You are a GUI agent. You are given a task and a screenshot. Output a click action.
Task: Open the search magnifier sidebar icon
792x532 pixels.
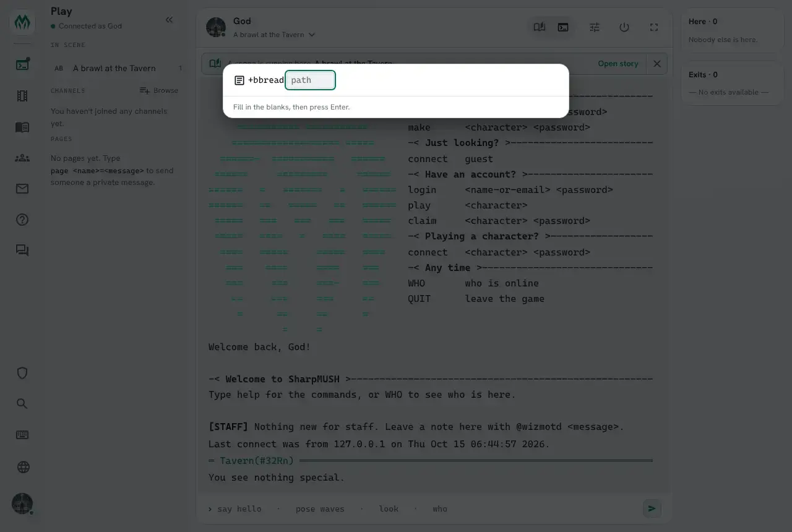coord(22,404)
